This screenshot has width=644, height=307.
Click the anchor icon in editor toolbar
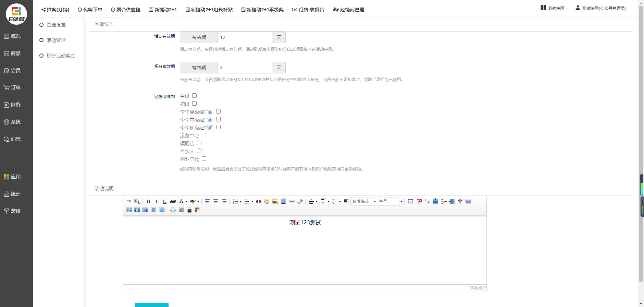(x=173, y=210)
